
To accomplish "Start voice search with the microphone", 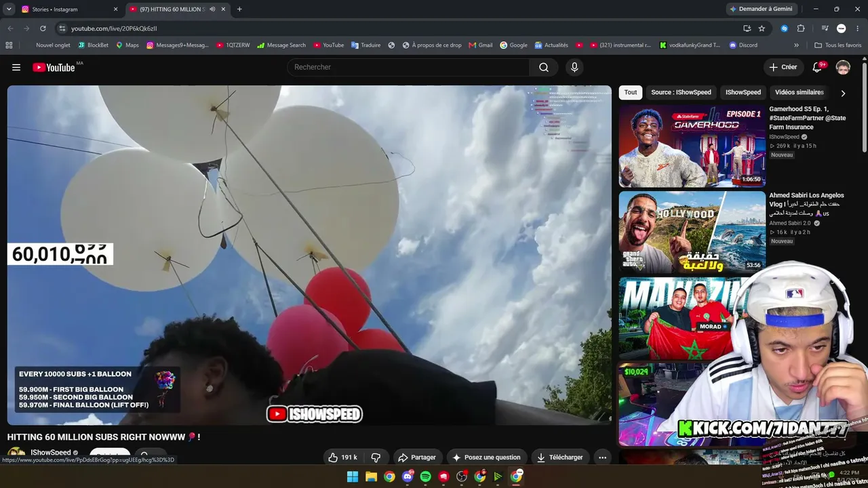I will pyautogui.click(x=574, y=67).
